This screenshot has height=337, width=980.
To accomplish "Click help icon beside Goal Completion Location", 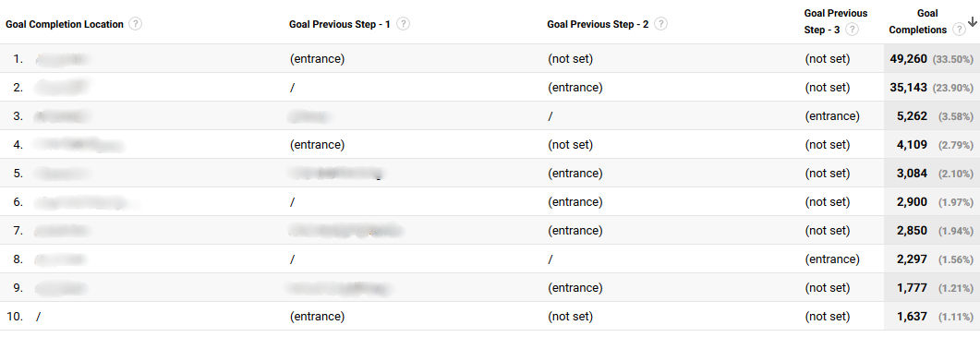I will click(135, 24).
